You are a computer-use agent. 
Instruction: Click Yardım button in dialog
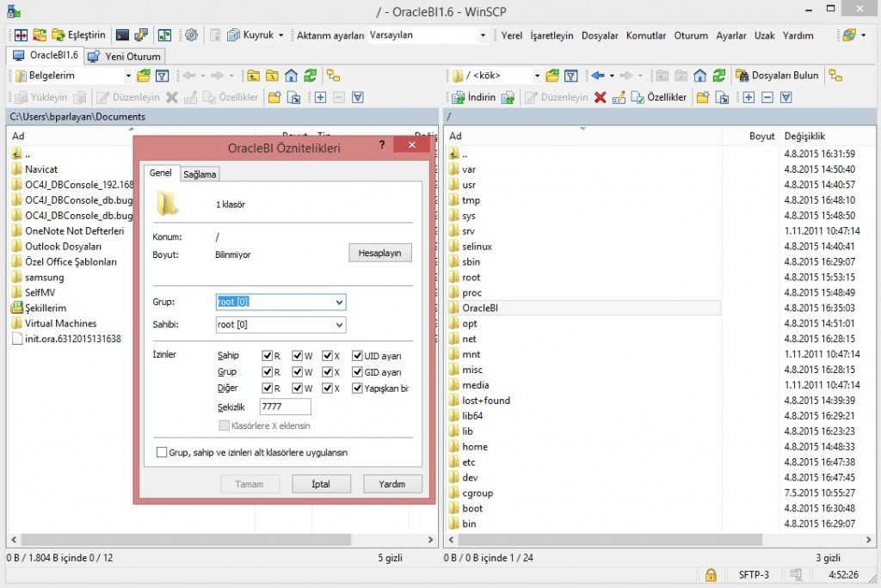coord(392,483)
